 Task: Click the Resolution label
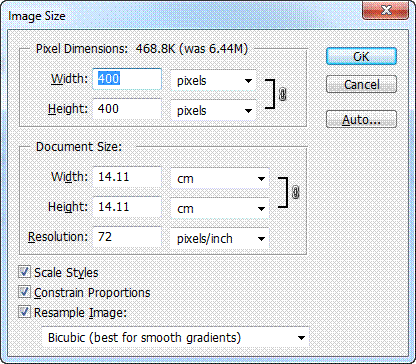pyautogui.click(x=58, y=237)
